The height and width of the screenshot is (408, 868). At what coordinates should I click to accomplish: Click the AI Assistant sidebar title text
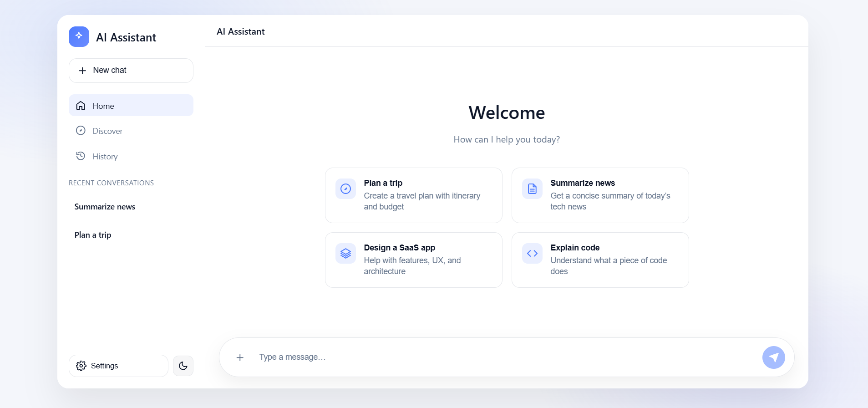point(126,37)
